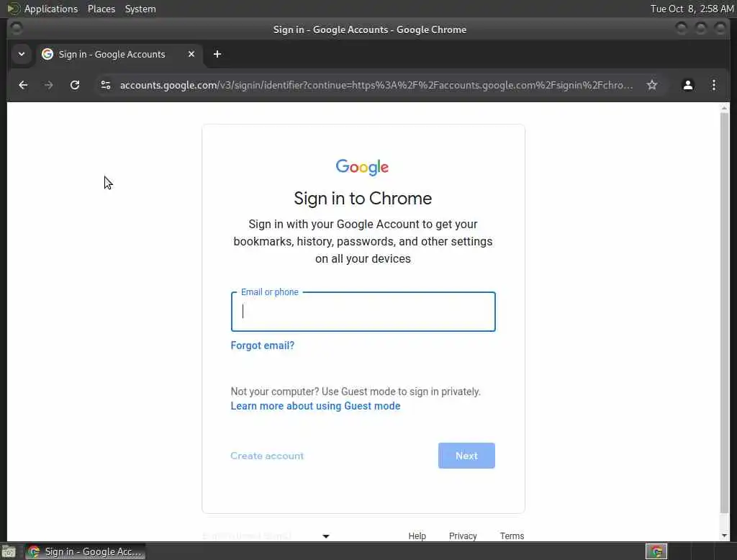Click the address bar URL

click(376, 85)
